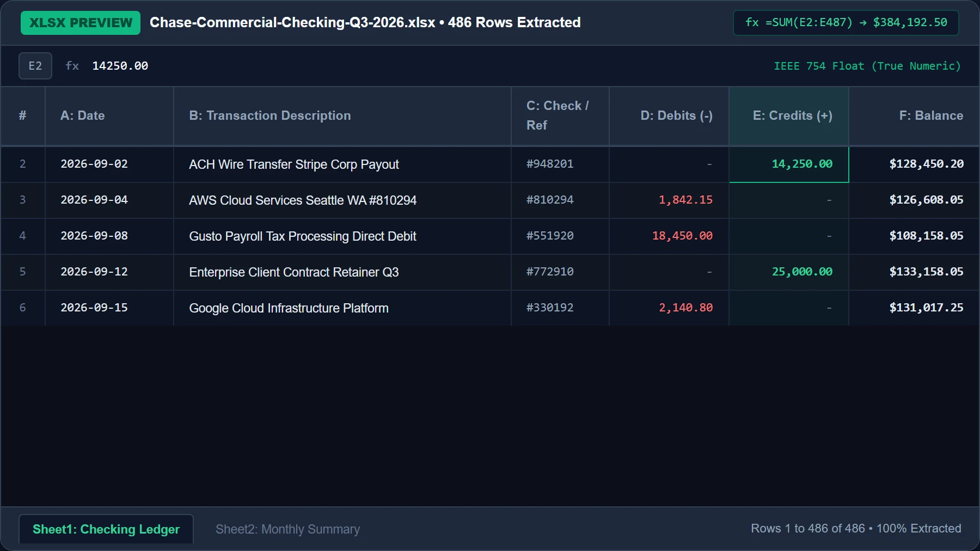Select the C: Check / Ref column header

560,116
